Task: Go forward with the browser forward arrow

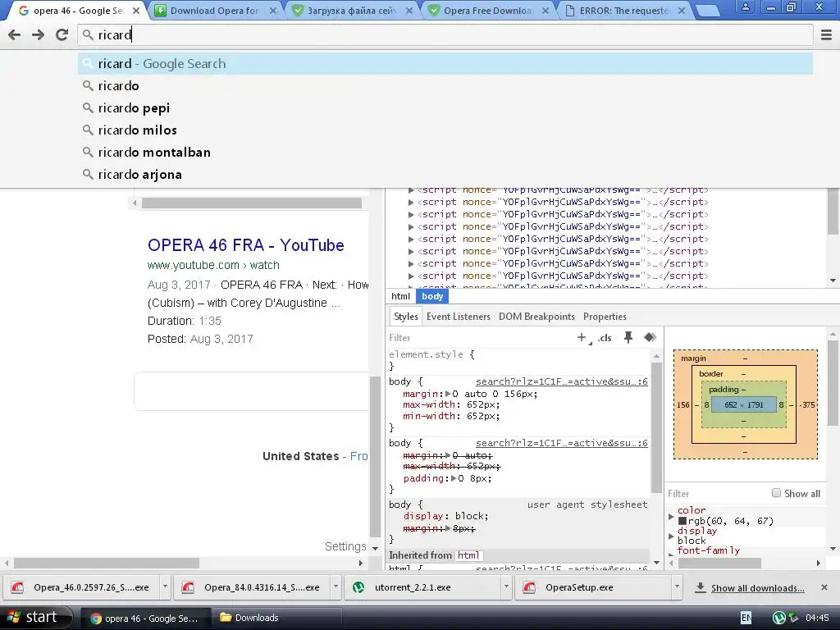Action: click(x=38, y=34)
